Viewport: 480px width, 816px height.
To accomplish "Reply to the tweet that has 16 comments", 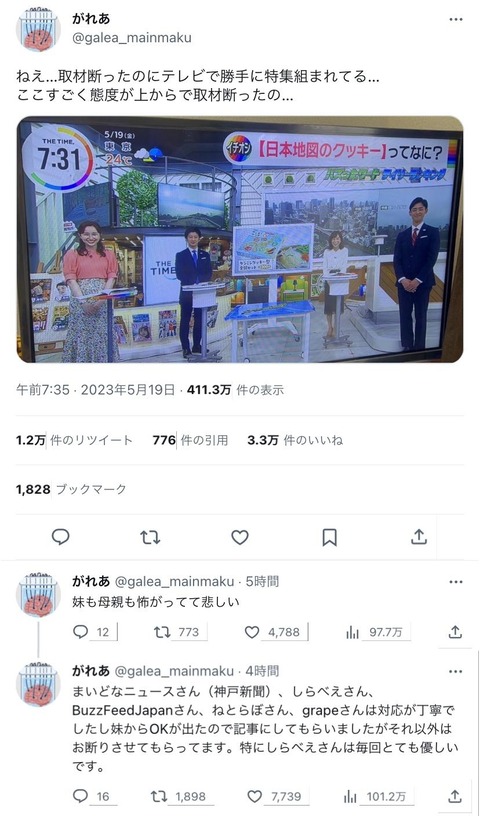I will click(80, 796).
